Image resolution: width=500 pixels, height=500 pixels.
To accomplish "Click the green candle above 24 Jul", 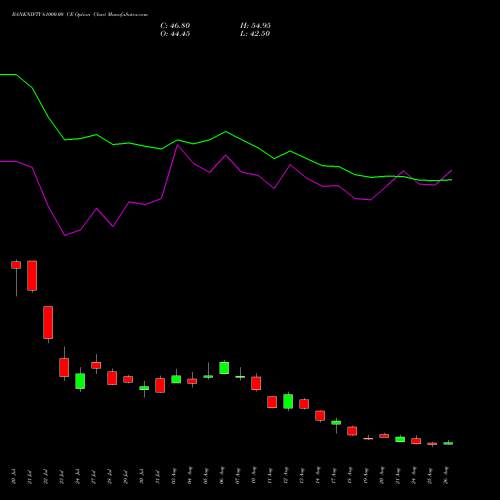I will pyautogui.click(x=80, y=381).
